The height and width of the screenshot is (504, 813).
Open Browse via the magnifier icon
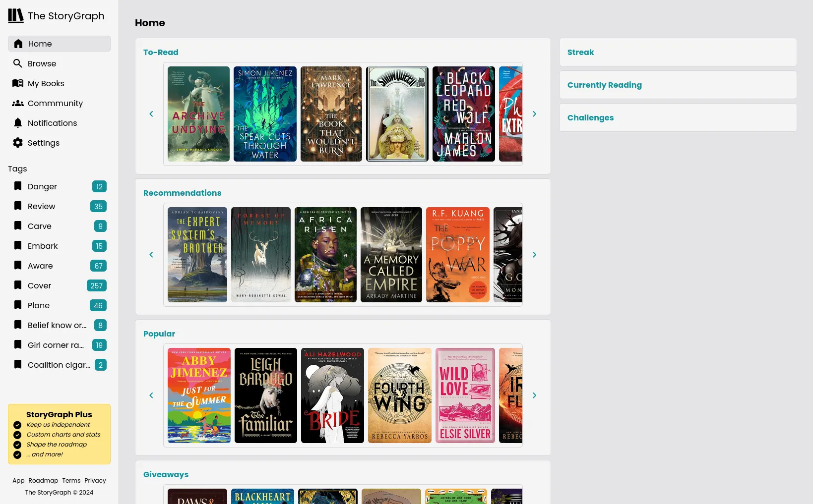[x=18, y=63]
